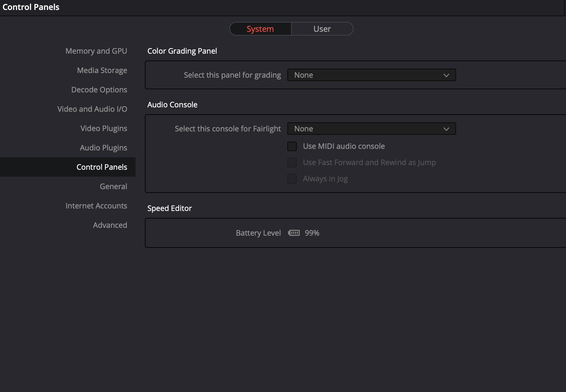Open General preferences section

tap(113, 186)
